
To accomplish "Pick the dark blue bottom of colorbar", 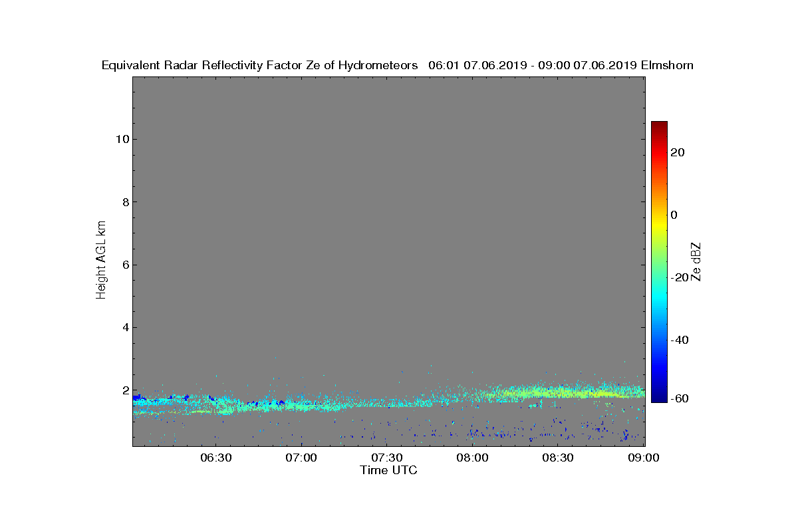I will coord(659,398).
